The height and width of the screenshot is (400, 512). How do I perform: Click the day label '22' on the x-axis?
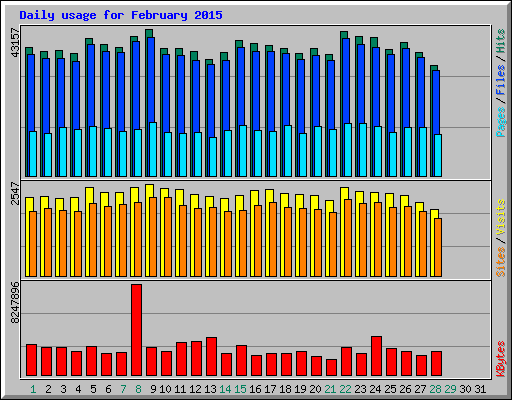pyautogui.click(x=345, y=389)
